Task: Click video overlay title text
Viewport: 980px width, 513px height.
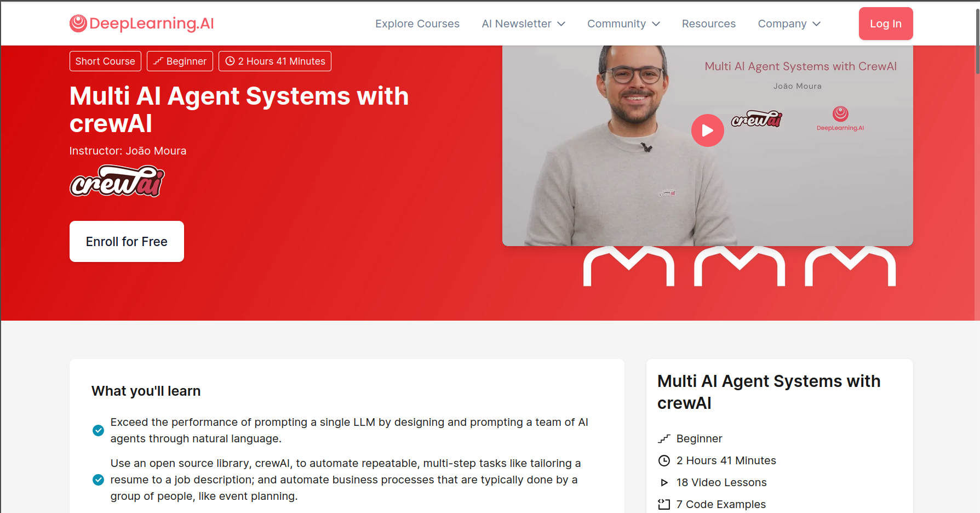Action: [800, 66]
